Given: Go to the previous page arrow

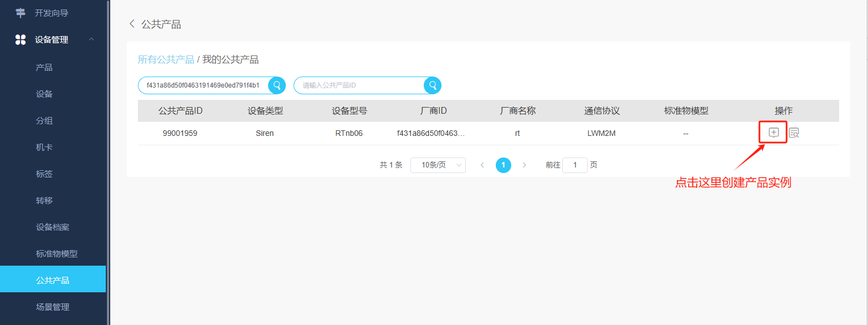Looking at the screenshot, I should (x=482, y=165).
